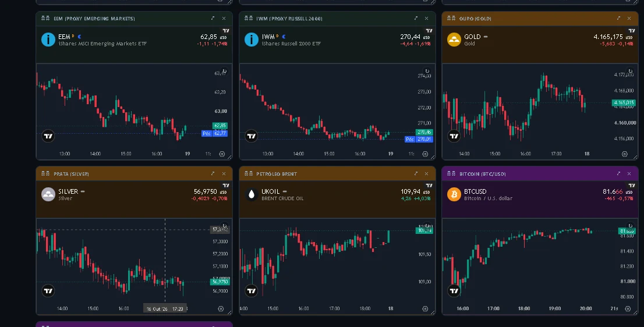
Task: Grab the Ouro (Gold) widget drag handle
Action: click(451, 18)
